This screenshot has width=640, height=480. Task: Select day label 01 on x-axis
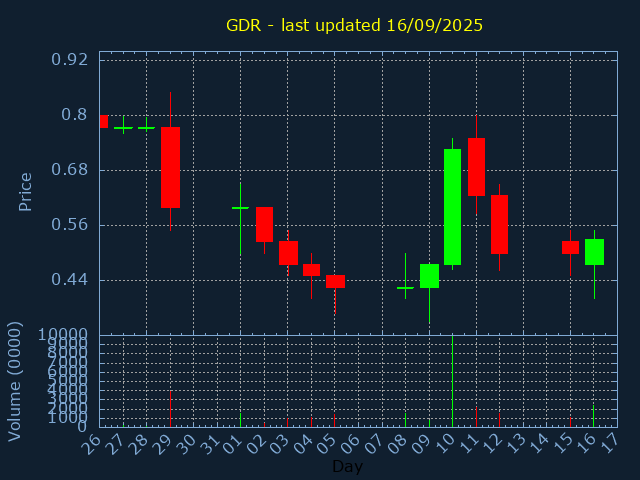pos(232,444)
